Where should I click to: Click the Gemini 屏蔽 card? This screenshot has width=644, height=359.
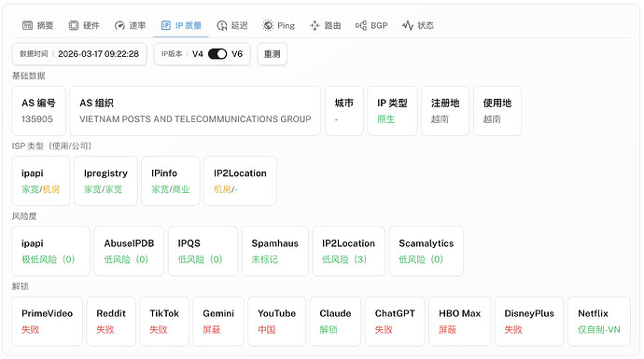(218, 322)
